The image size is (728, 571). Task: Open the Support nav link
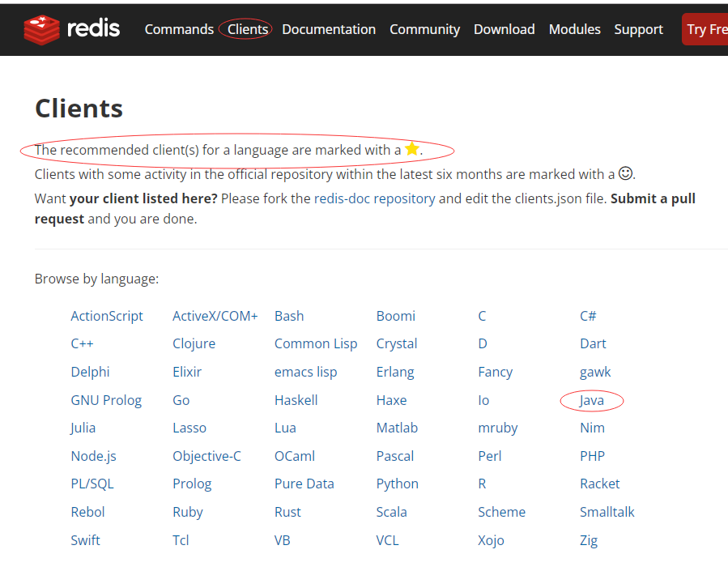[638, 29]
